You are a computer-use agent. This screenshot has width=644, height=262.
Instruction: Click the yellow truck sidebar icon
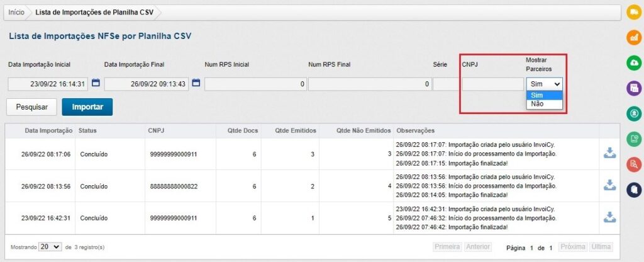click(634, 12)
